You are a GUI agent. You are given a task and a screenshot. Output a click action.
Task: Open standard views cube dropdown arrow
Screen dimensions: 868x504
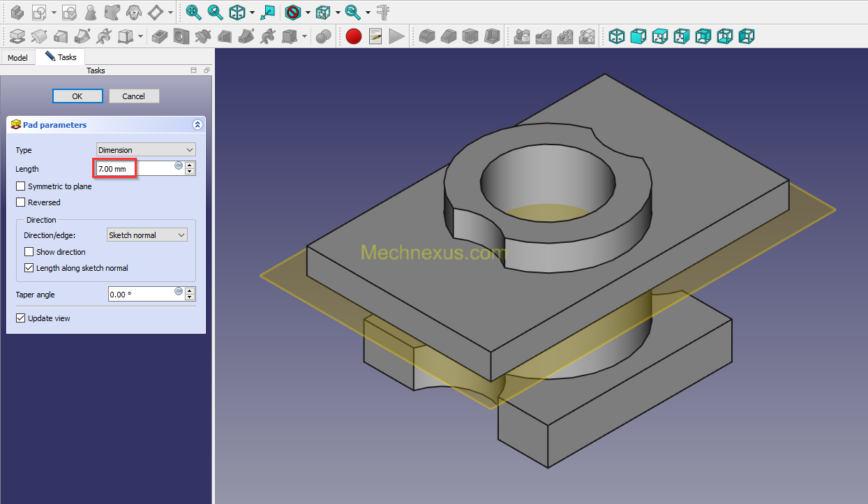tap(338, 13)
